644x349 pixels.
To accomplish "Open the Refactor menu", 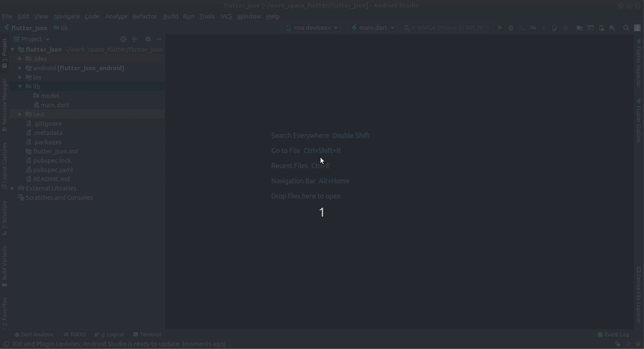I will 145,16.
